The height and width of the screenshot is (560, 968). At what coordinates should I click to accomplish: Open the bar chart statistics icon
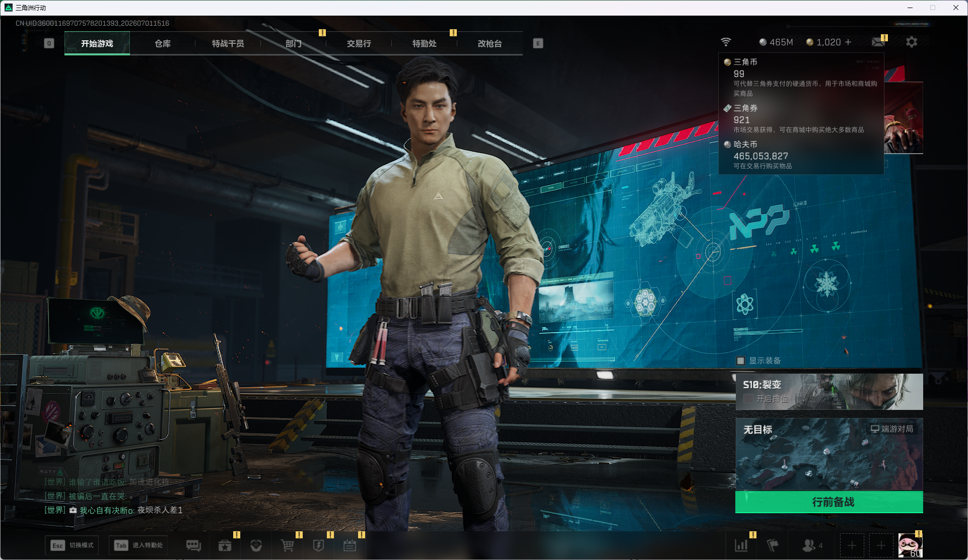click(x=741, y=545)
